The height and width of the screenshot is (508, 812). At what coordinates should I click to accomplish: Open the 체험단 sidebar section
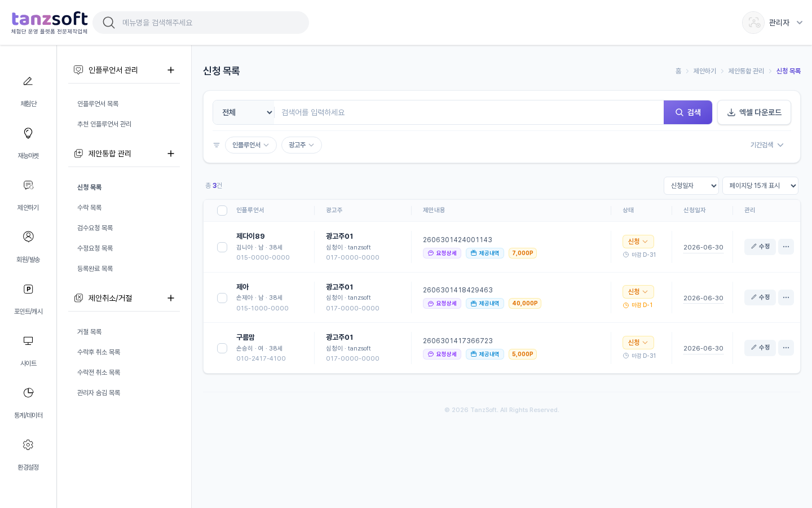tap(28, 90)
